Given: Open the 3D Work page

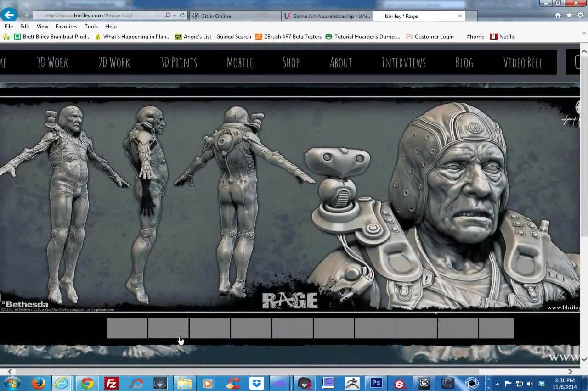Looking at the screenshot, I should (52, 62).
